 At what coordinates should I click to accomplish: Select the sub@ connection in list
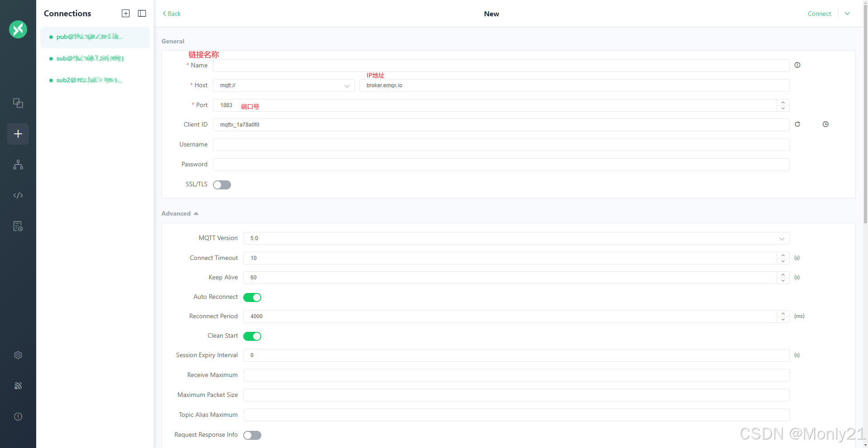[95, 59]
